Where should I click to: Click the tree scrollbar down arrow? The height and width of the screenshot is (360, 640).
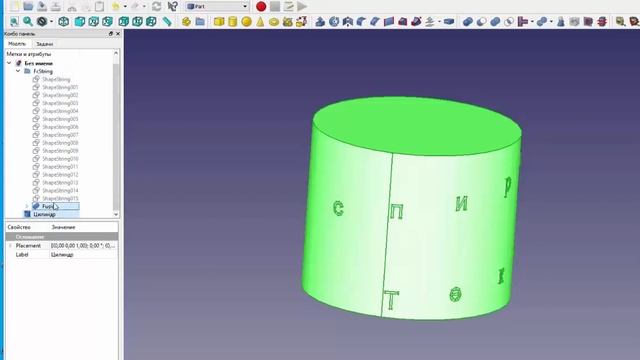click(116, 214)
